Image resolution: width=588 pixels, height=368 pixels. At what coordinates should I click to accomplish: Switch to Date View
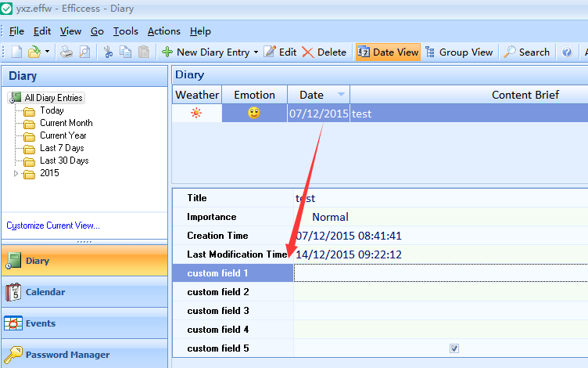(388, 52)
